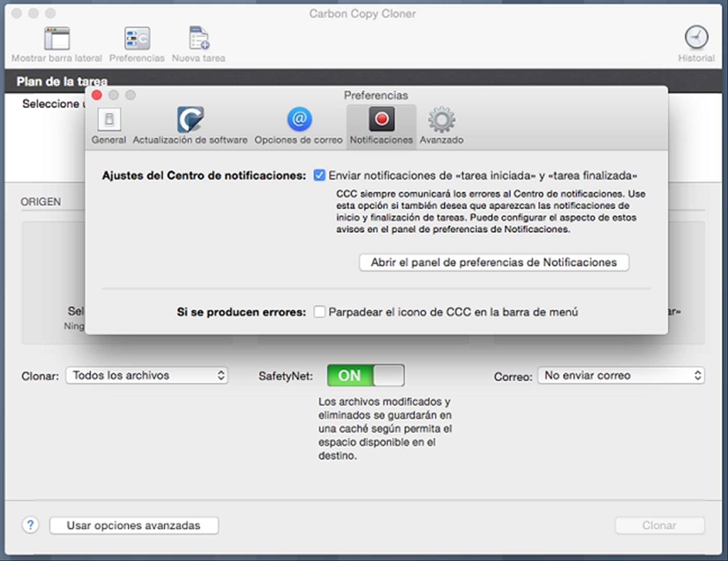
Task: Close the Preferencias window with red button
Action: pyautogui.click(x=97, y=95)
